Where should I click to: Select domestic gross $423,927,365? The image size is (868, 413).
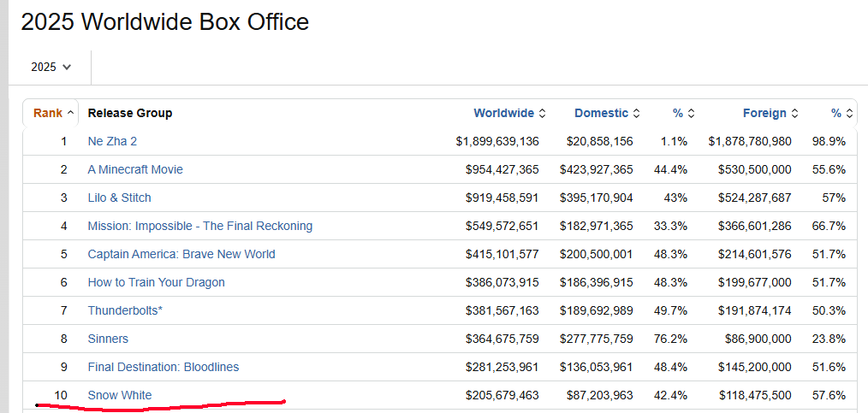tap(596, 169)
